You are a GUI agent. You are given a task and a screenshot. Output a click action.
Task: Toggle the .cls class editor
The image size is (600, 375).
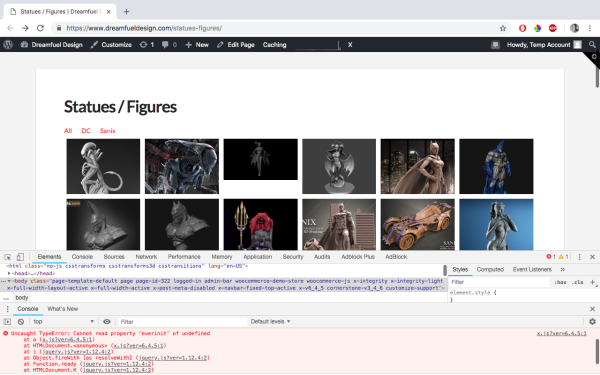pos(577,282)
